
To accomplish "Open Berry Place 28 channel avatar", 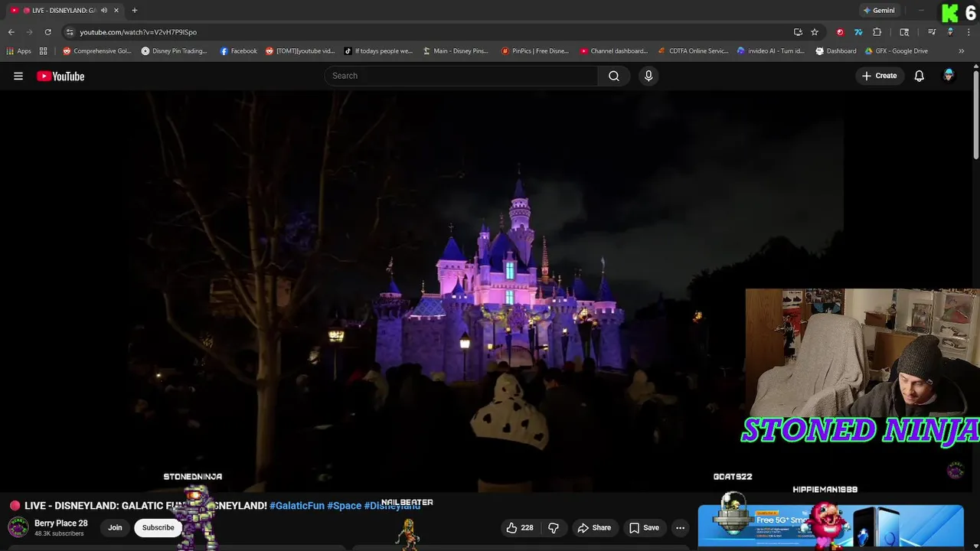I will (18, 527).
